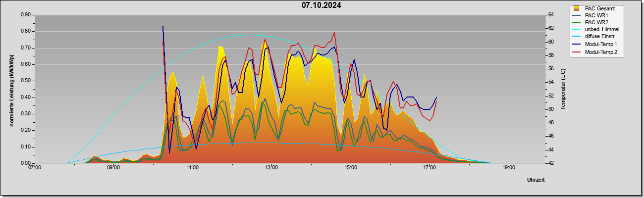Screen dimensions: 644x198
Task: Click the 09:00 label on time axis
Action: pyautogui.click(x=114, y=167)
